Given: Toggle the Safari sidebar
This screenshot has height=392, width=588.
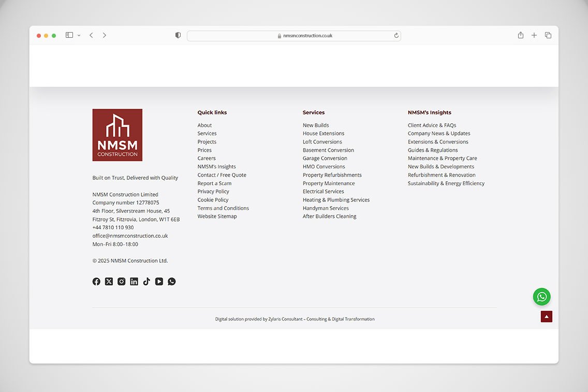Looking at the screenshot, I should (x=69, y=35).
